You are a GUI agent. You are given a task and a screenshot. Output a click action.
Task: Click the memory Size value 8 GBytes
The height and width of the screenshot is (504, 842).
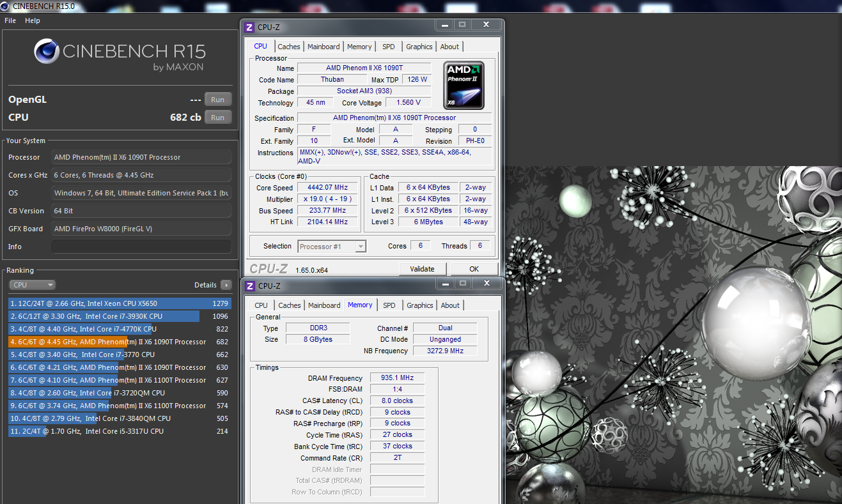tap(317, 339)
